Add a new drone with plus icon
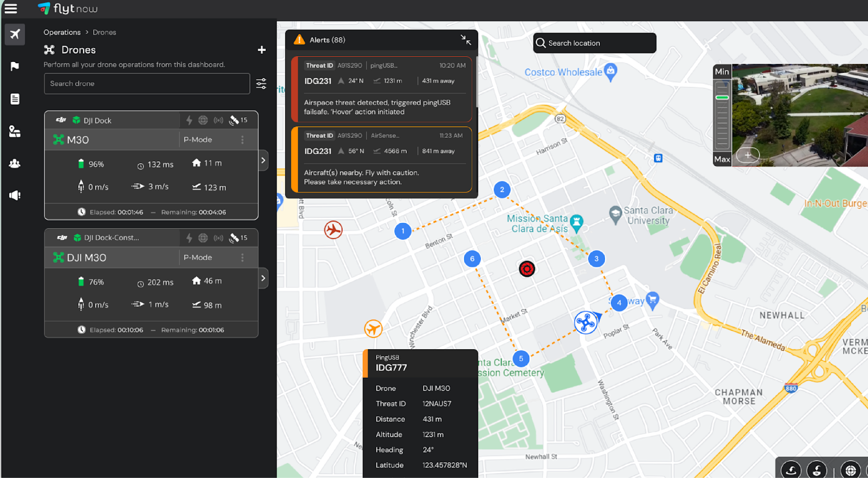This screenshot has width=868, height=478. click(262, 50)
